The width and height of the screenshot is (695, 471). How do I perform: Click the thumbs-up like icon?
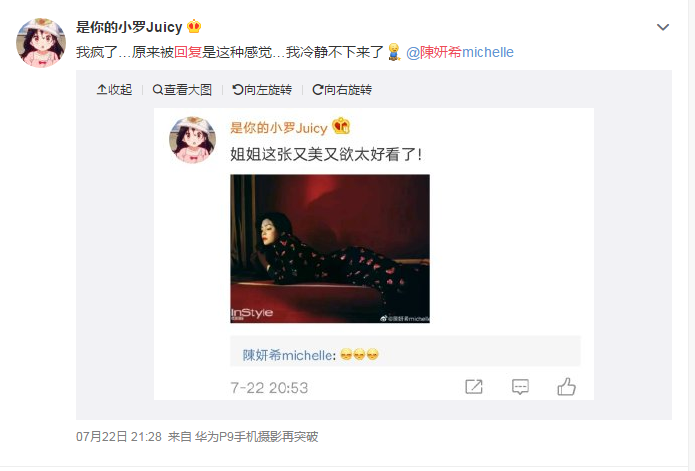tap(566, 386)
